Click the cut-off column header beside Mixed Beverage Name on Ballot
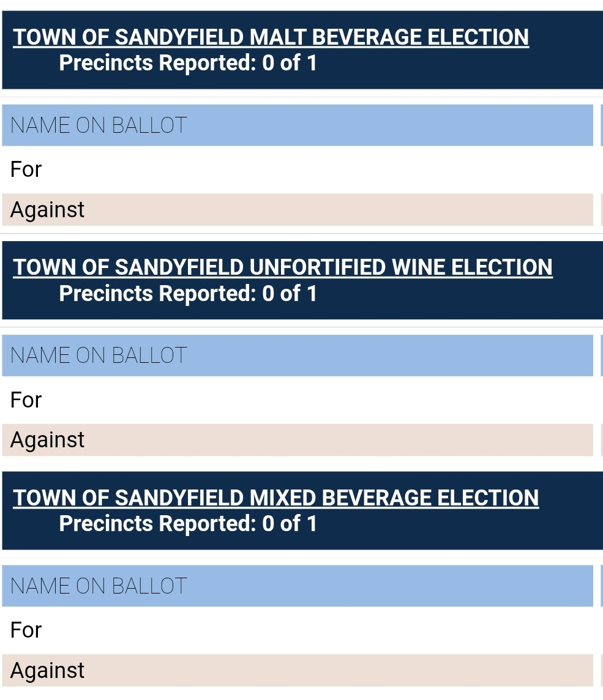 click(601, 586)
